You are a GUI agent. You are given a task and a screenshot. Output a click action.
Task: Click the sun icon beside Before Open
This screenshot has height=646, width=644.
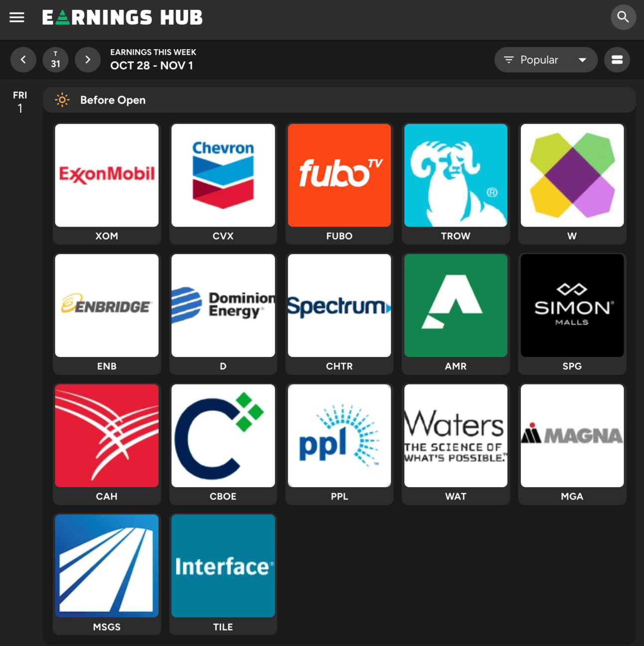click(x=62, y=100)
